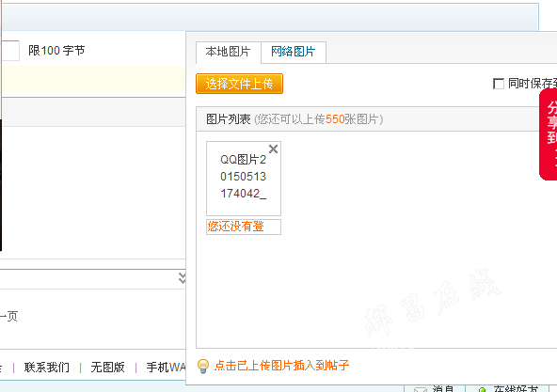Click the lightbulb hint icon
The width and height of the screenshot is (557, 392).
pos(203,366)
